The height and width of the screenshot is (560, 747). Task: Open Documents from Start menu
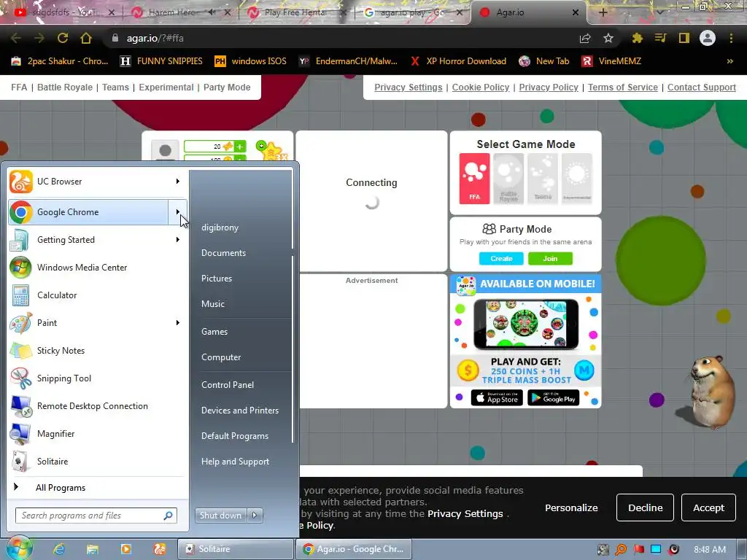point(223,253)
